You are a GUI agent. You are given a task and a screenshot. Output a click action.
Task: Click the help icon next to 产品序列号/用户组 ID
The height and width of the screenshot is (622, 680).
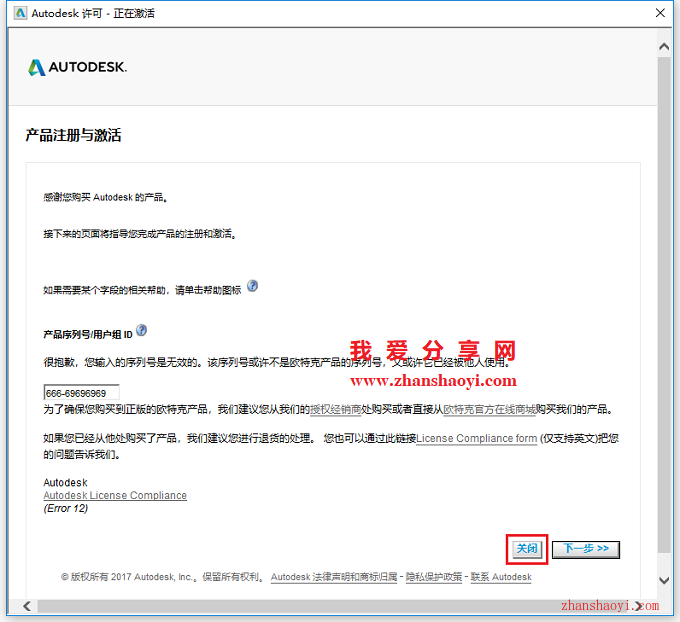(141, 331)
